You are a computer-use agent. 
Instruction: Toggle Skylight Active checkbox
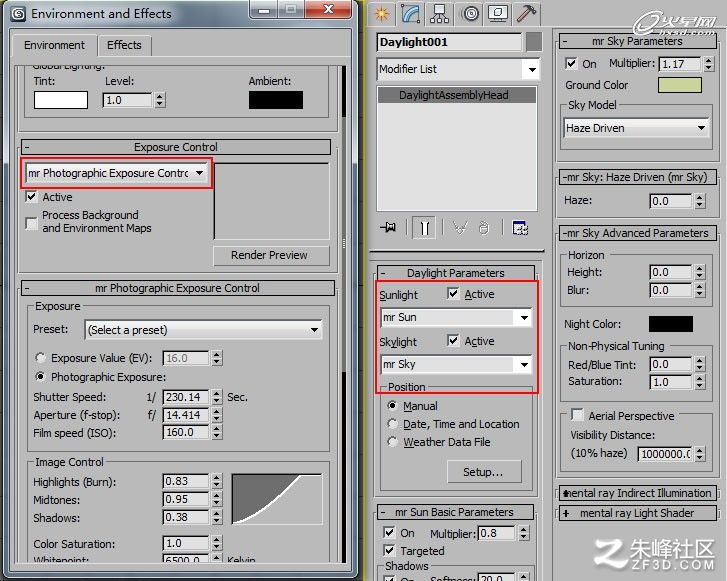click(453, 340)
